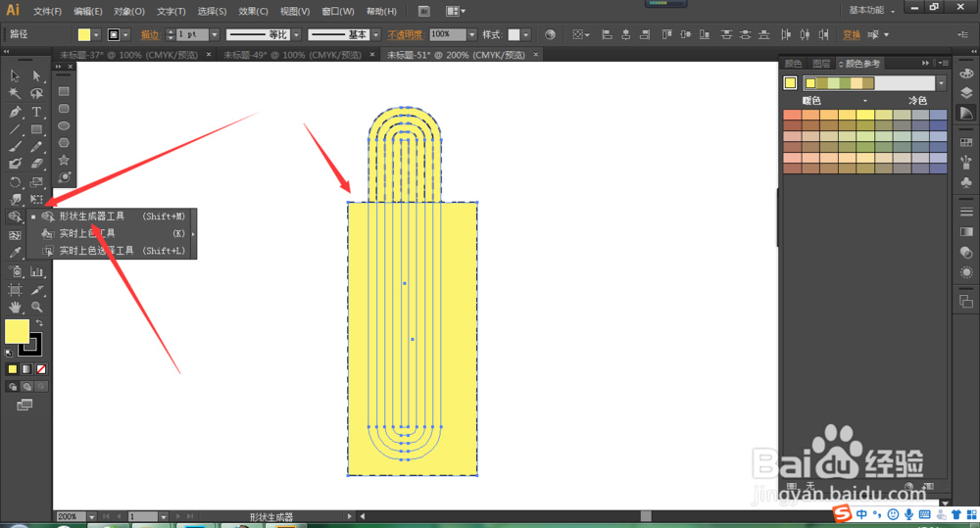Click large yellow fill swatch in toolbox
980x528 pixels.
[17, 331]
